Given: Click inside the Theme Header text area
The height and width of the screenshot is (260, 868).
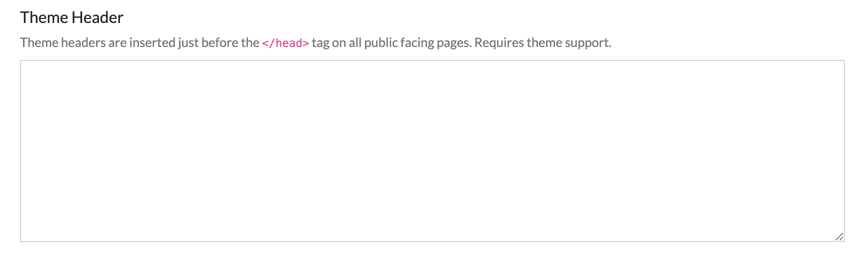Looking at the screenshot, I should (432, 150).
